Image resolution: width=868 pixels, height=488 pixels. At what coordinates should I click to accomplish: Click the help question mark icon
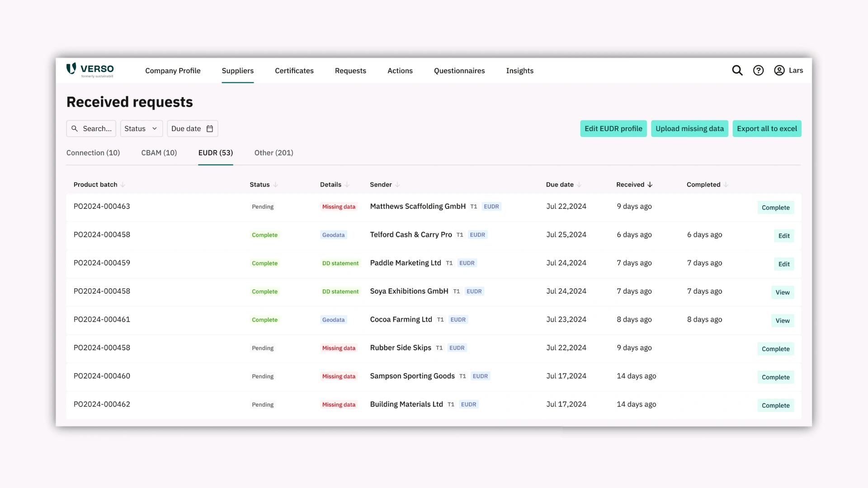coord(759,70)
